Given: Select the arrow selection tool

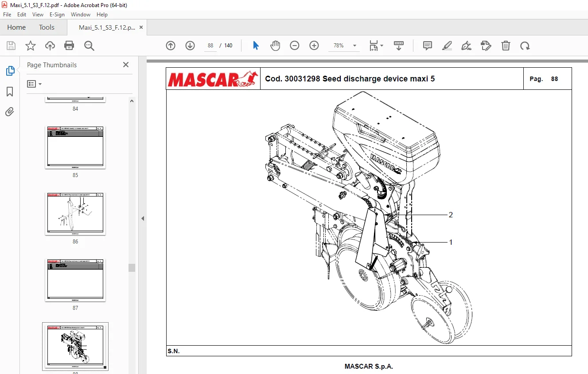Looking at the screenshot, I should 256,46.
